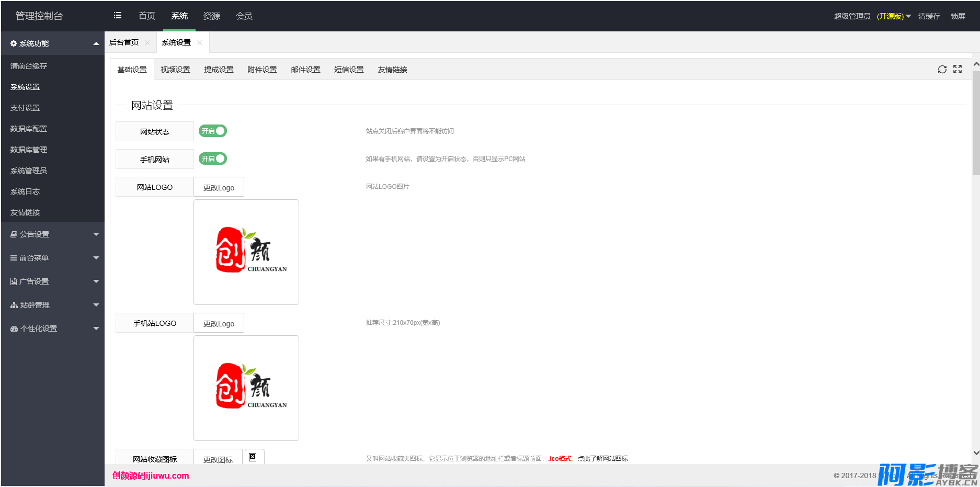
Task: Click the 站群管理 sitemap icon
Action: point(14,305)
